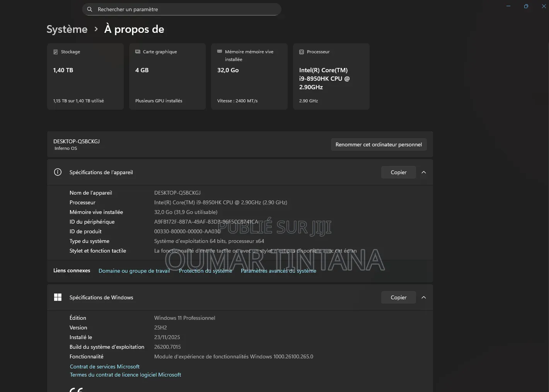Open the Mémoire vive 32,0 Go card
The image size is (549, 392).
click(x=249, y=76)
